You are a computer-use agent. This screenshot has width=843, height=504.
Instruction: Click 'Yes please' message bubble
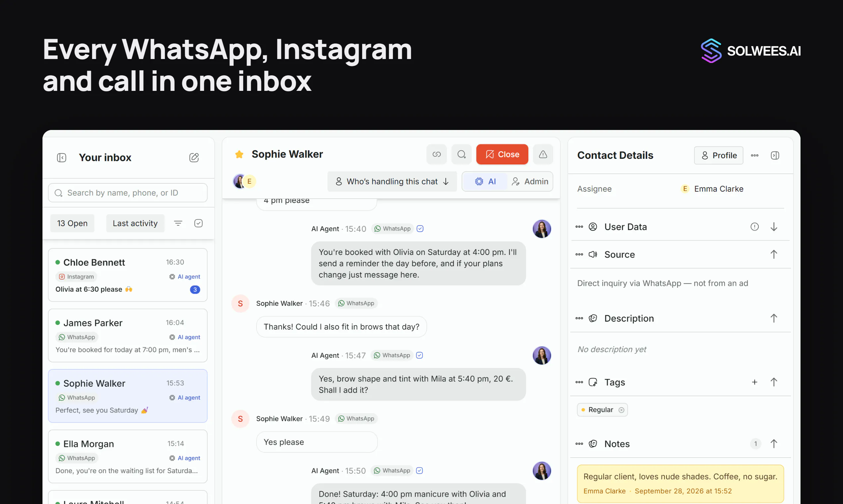[x=317, y=442]
